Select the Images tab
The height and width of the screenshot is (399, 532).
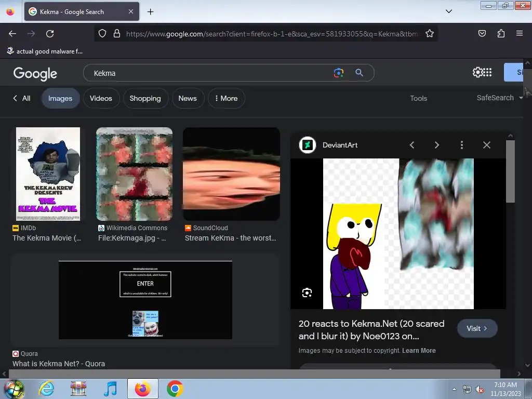point(60,98)
